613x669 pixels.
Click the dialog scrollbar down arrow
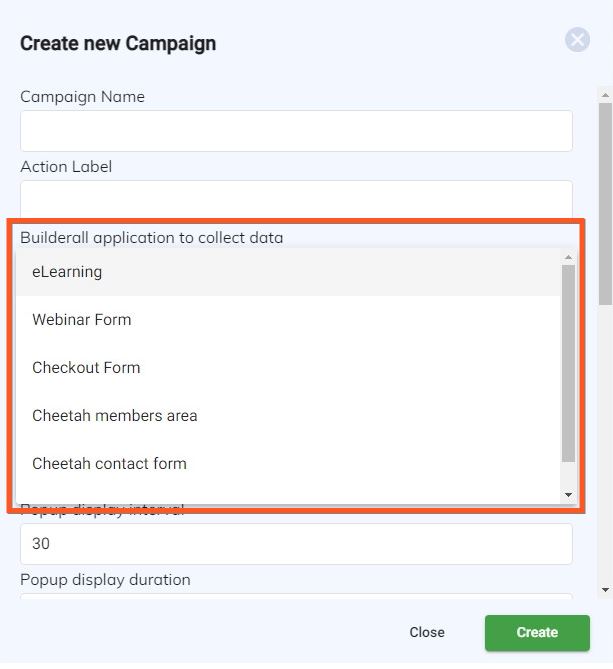coord(605,590)
